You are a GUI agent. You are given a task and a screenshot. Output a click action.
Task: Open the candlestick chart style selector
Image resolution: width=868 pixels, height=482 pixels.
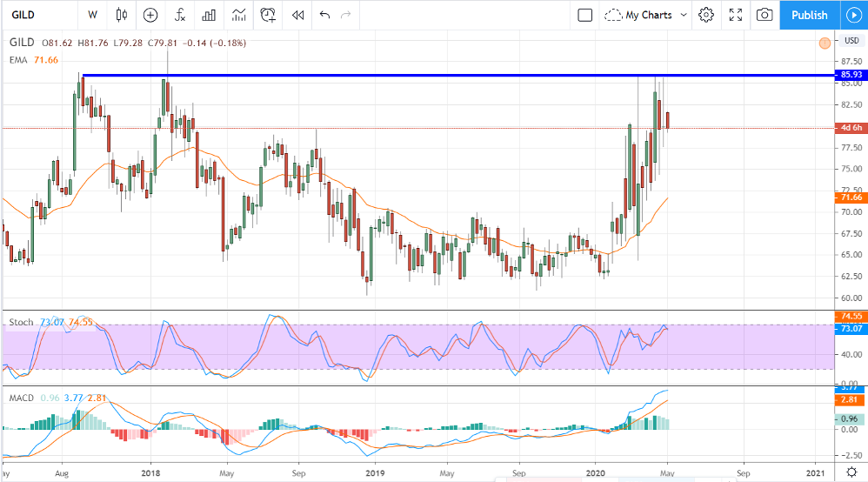[x=121, y=15]
